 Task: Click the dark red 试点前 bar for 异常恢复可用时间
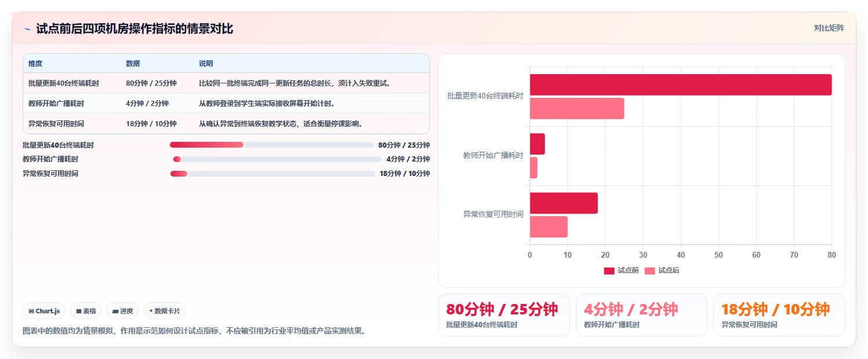pyautogui.click(x=563, y=203)
